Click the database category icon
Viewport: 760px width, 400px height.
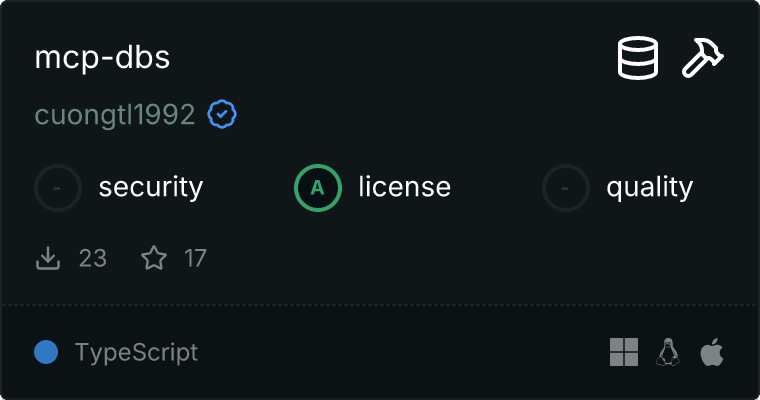638,58
